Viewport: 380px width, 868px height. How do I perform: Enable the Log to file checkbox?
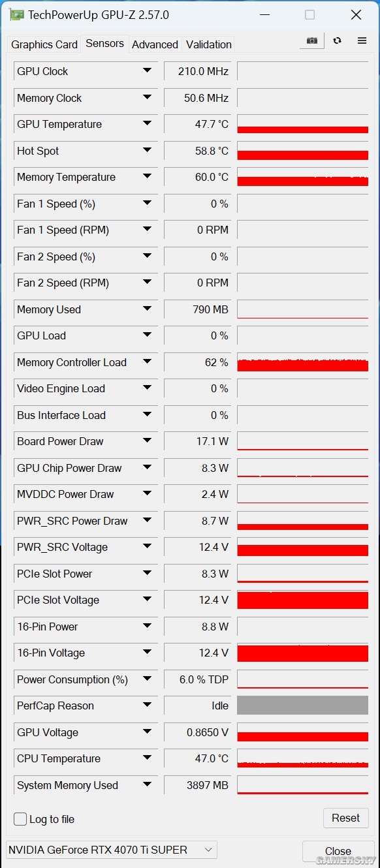pyautogui.click(x=20, y=819)
